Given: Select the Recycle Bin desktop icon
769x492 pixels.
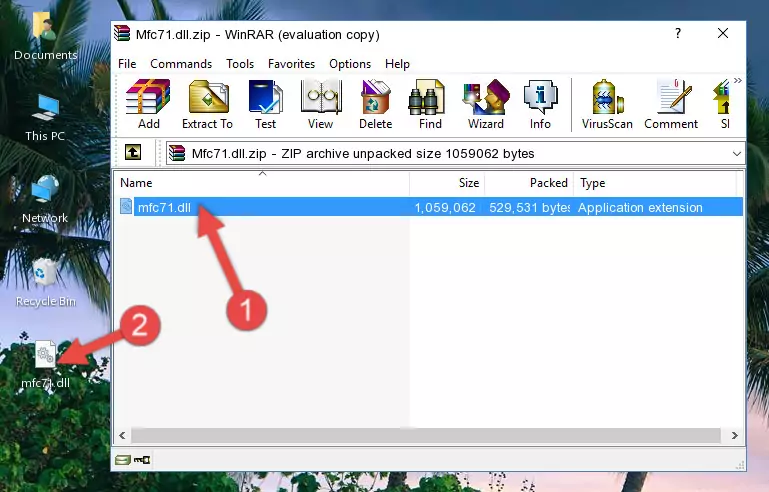Looking at the screenshot, I should tap(45, 283).
